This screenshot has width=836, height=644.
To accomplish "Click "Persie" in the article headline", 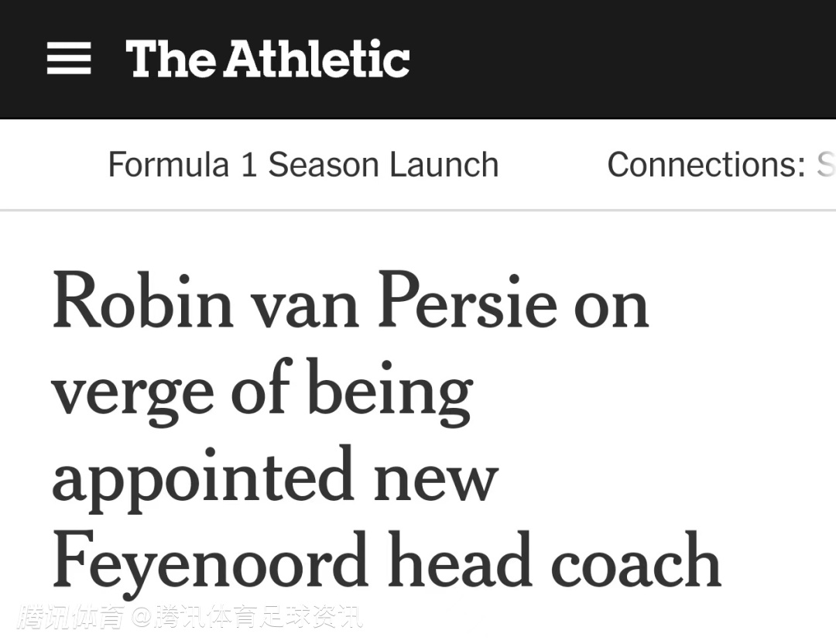I will coord(467,303).
